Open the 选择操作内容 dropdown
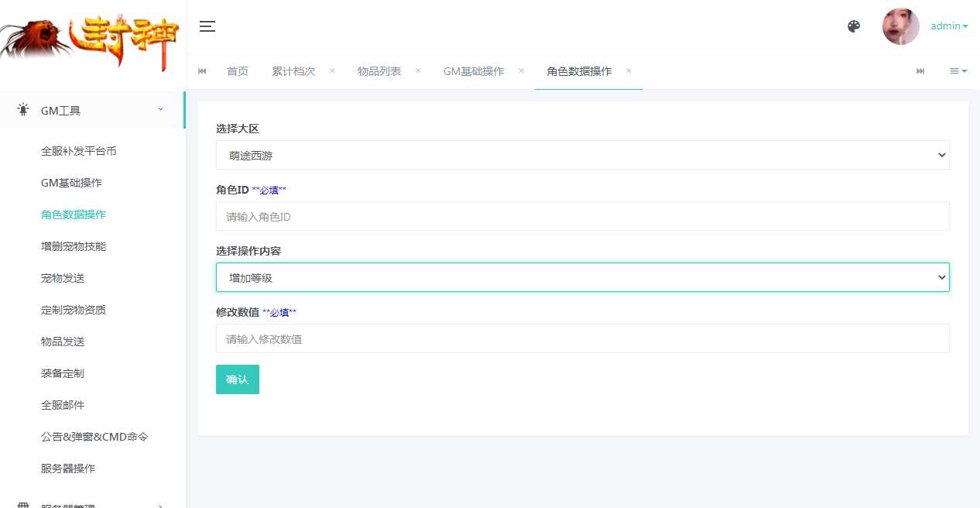980x508 pixels. click(x=582, y=277)
